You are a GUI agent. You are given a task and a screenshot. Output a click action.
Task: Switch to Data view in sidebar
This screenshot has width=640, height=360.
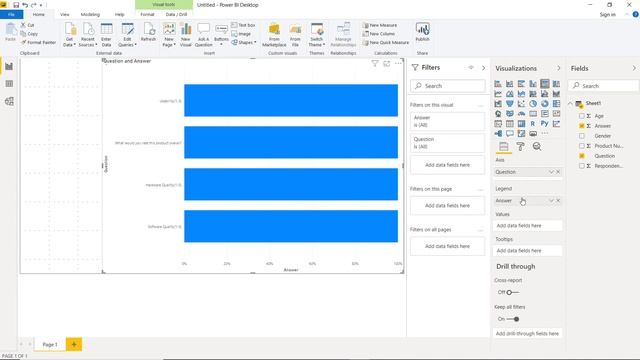coord(9,84)
